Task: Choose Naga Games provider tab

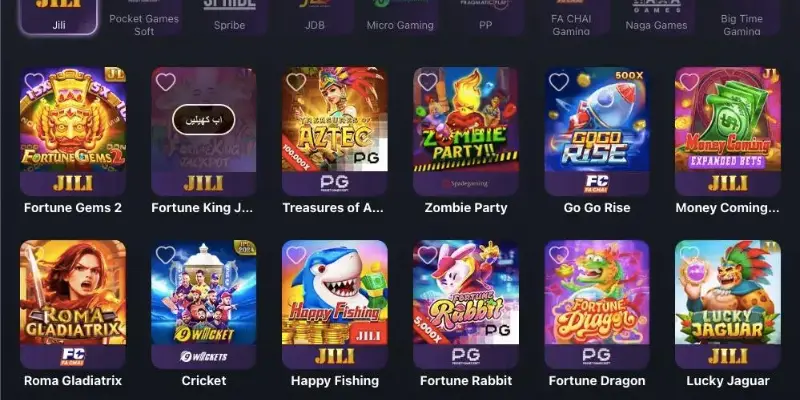Action: pos(656,17)
